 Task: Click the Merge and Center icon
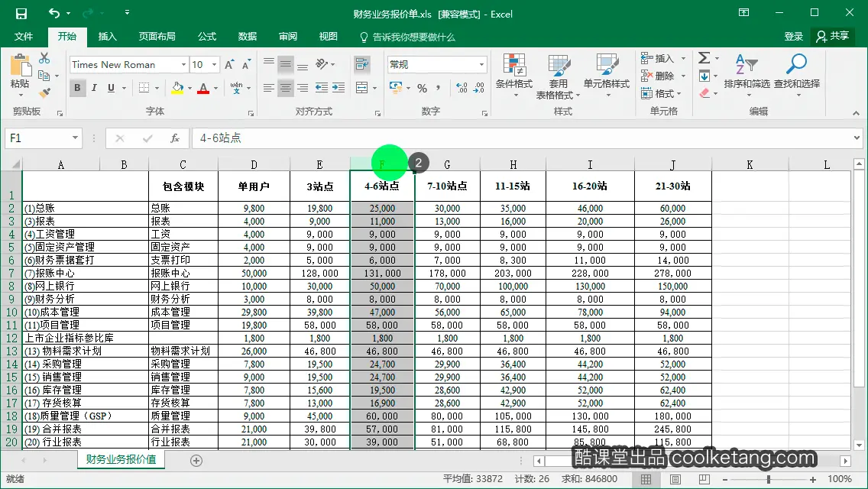[362, 88]
